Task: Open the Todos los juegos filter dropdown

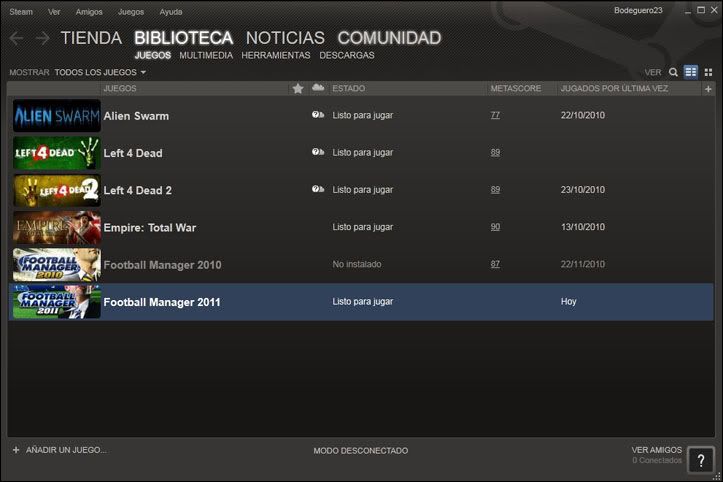Action: coord(100,72)
